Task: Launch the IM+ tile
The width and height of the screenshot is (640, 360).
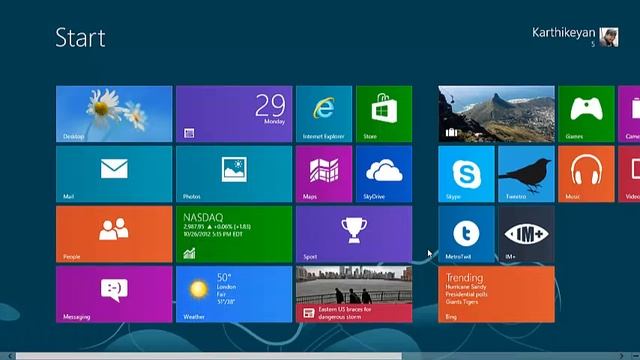Action: point(526,234)
